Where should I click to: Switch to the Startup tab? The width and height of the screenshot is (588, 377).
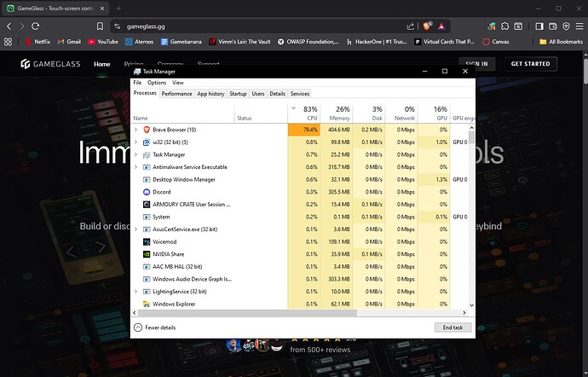coord(238,94)
